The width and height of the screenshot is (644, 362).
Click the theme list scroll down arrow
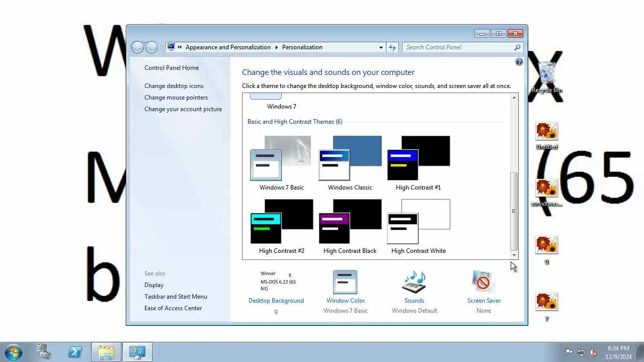tap(514, 255)
